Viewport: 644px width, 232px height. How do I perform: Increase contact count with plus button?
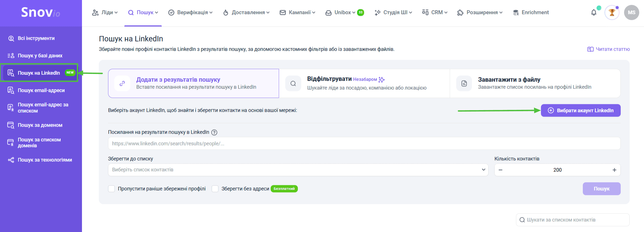(x=614, y=170)
